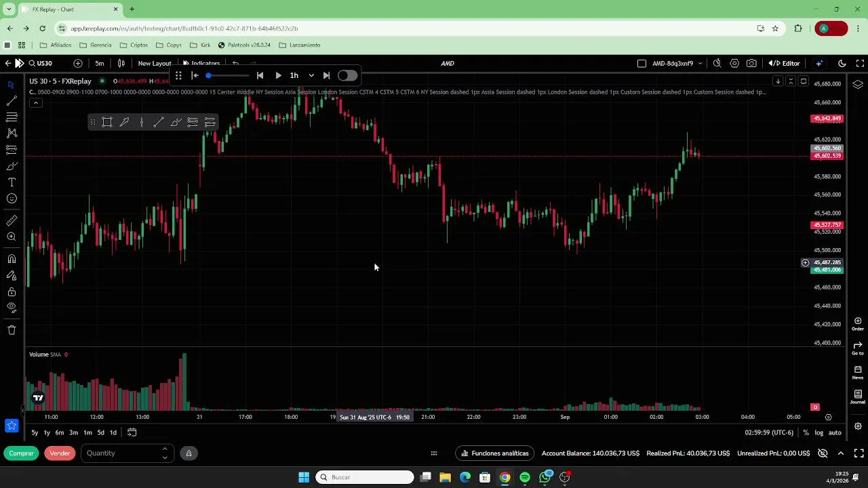Select the 5y date range
The width and height of the screenshot is (868, 488).
click(35, 432)
